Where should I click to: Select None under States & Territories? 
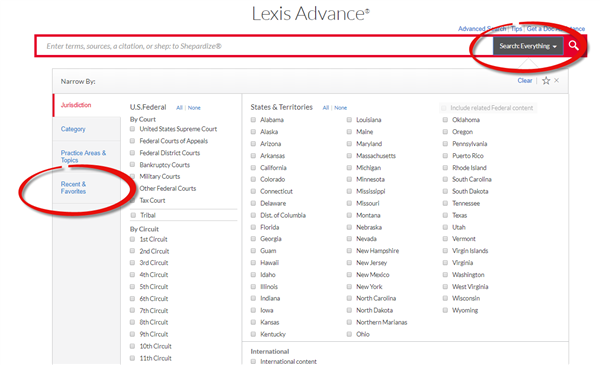coord(341,108)
